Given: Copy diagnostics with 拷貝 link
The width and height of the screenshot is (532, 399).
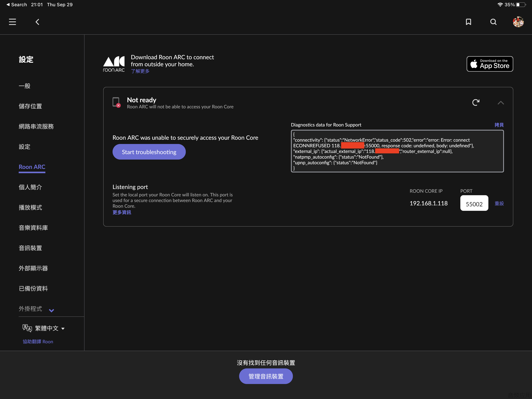Looking at the screenshot, I should coord(499,125).
